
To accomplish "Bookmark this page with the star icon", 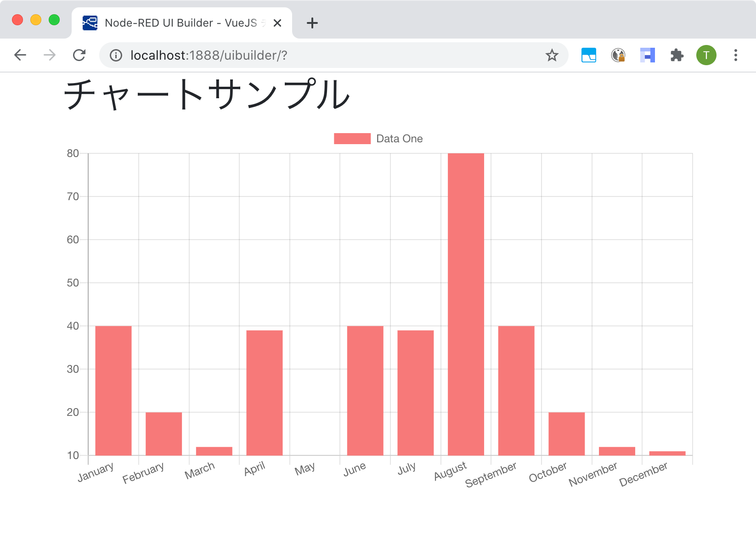I will [552, 56].
